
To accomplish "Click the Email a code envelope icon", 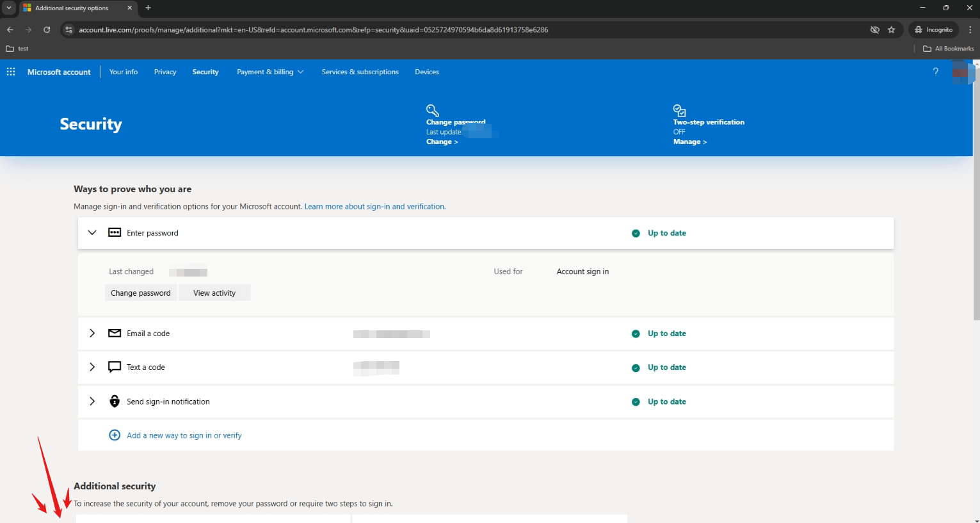I will pyautogui.click(x=114, y=333).
